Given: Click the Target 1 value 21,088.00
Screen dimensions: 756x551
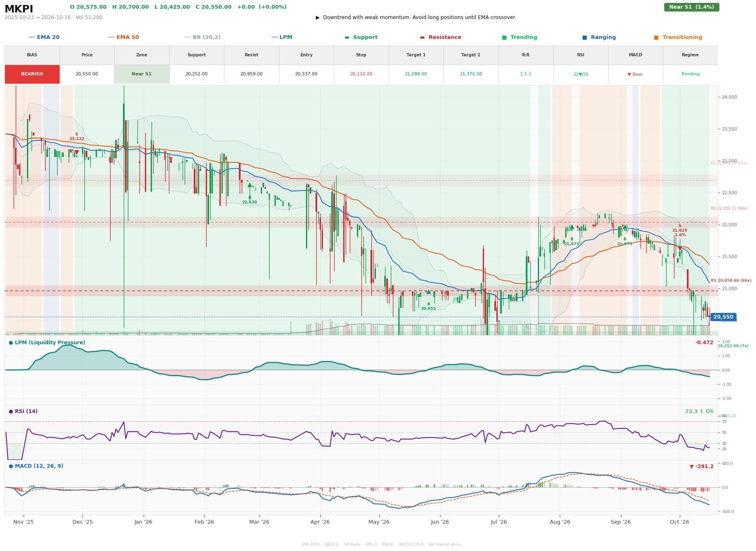Looking at the screenshot, I should click(416, 74).
